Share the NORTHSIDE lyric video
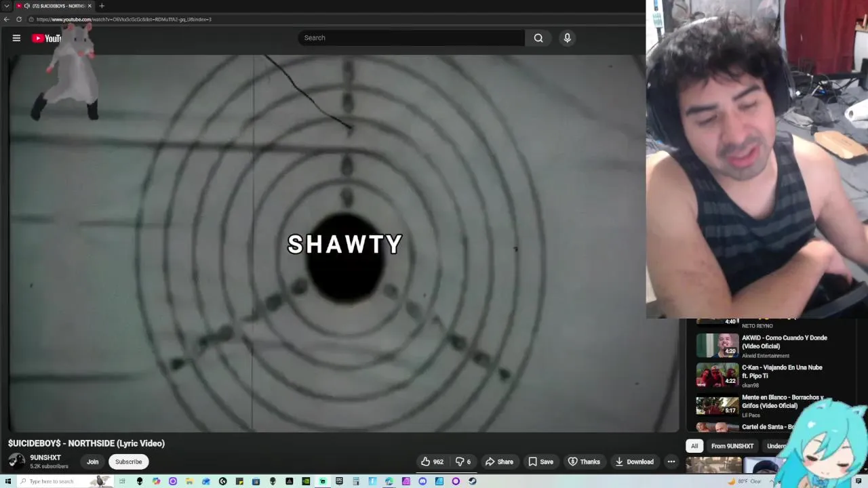This screenshot has width=868, height=488. (x=499, y=462)
